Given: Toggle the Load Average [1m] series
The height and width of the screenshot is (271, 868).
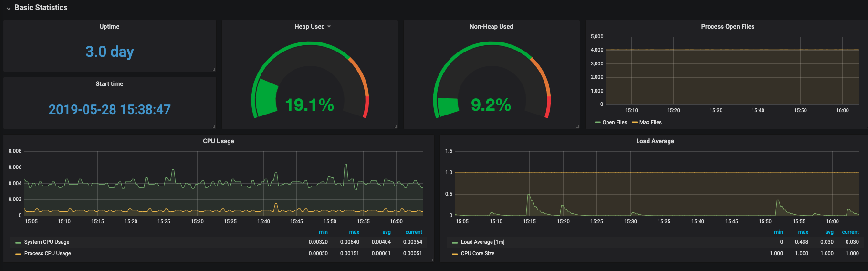Looking at the screenshot, I should tap(482, 242).
